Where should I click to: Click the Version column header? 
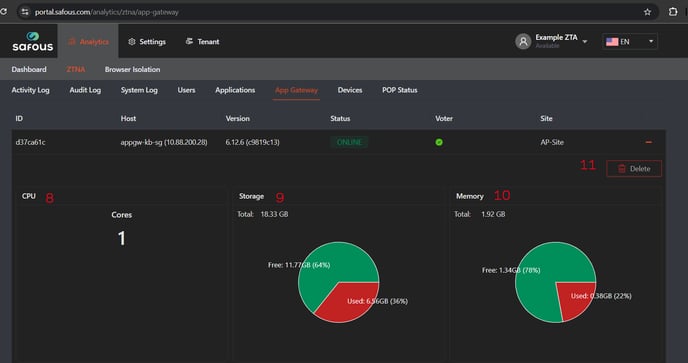237,119
